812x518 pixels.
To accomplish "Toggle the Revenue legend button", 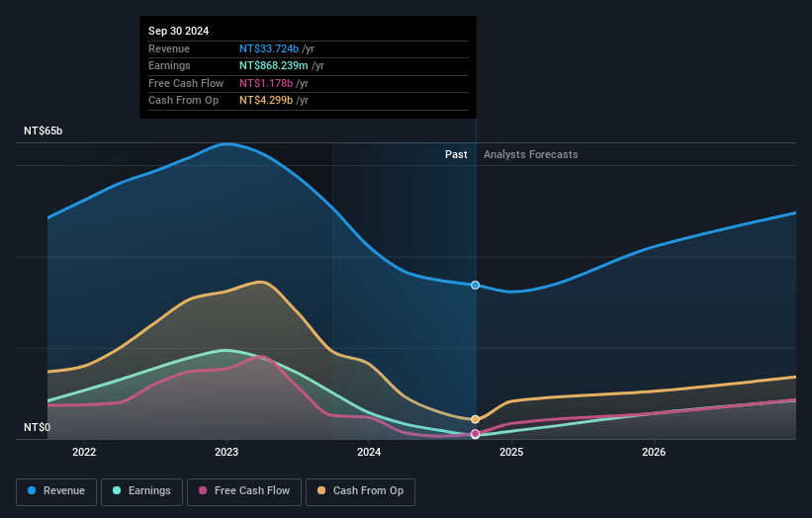I will tap(56, 491).
